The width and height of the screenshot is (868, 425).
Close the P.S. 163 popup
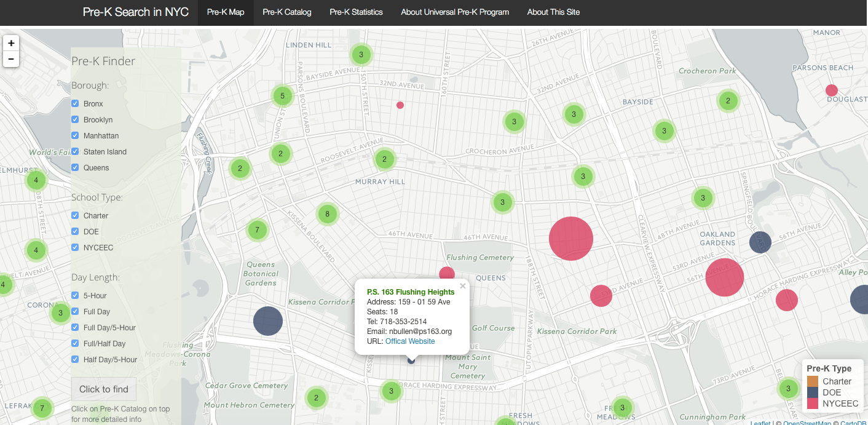[463, 286]
